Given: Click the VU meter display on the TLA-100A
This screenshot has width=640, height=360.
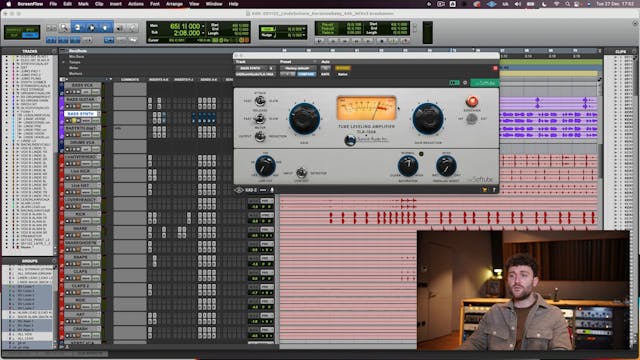Looking at the screenshot, I should (x=367, y=109).
